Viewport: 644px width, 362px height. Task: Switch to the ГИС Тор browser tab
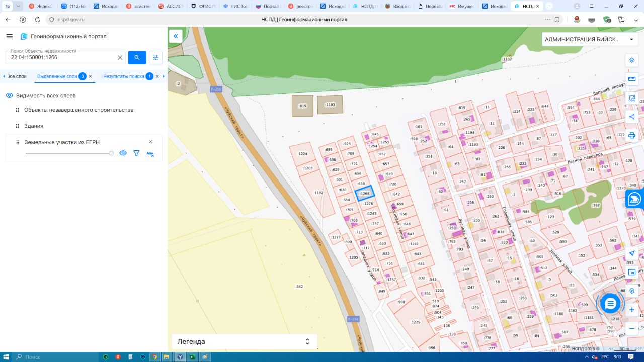tap(236, 6)
